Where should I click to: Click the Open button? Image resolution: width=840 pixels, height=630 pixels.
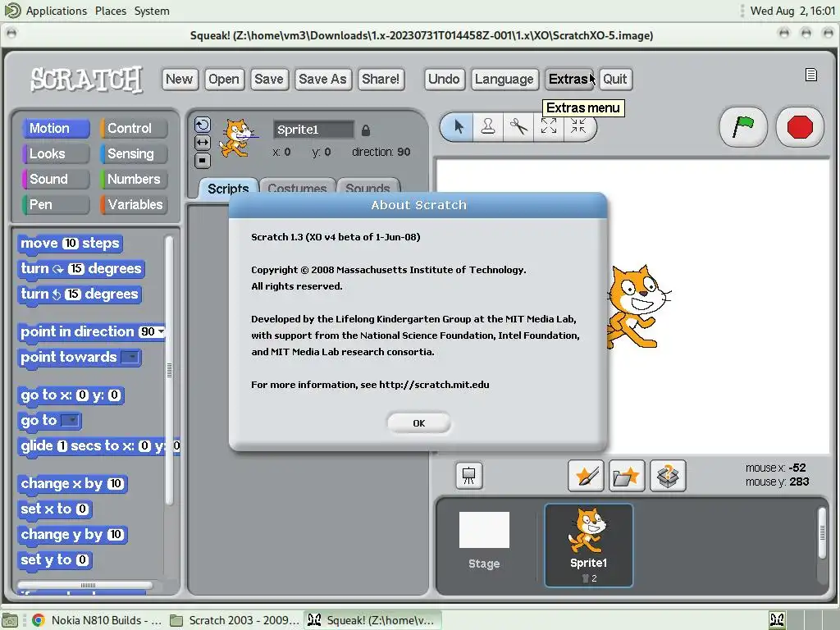[x=224, y=80]
